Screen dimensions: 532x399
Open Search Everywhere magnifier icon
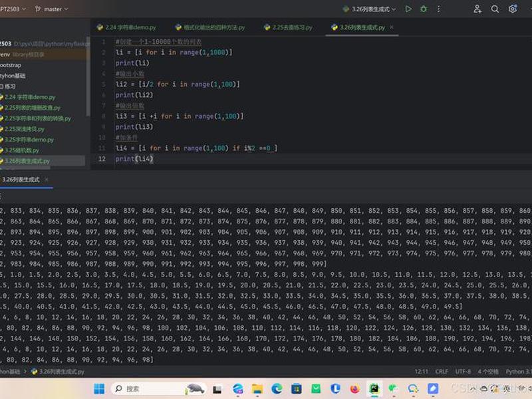pyautogui.click(x=495, y=9)
